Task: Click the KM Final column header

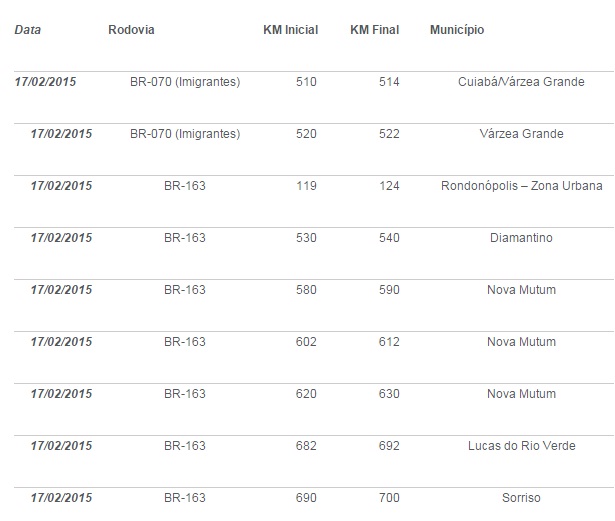Action: tap(375, 30)
